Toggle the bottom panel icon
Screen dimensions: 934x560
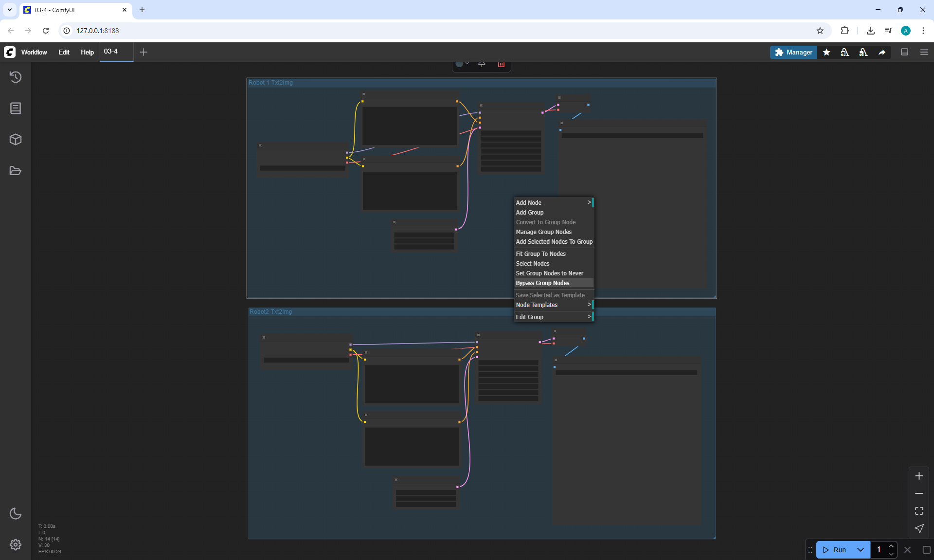905,52
